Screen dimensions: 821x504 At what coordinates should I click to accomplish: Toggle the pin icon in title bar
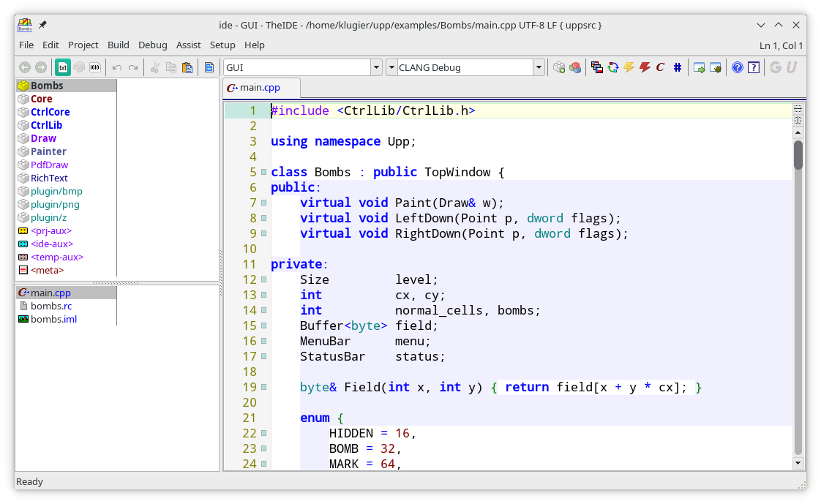tap(42, 25)
